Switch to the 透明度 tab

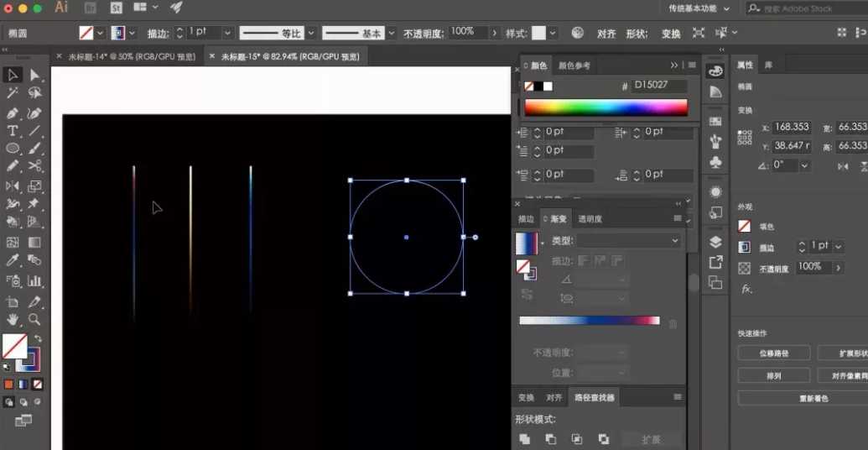pyautogui.click(x=590, y=219)
